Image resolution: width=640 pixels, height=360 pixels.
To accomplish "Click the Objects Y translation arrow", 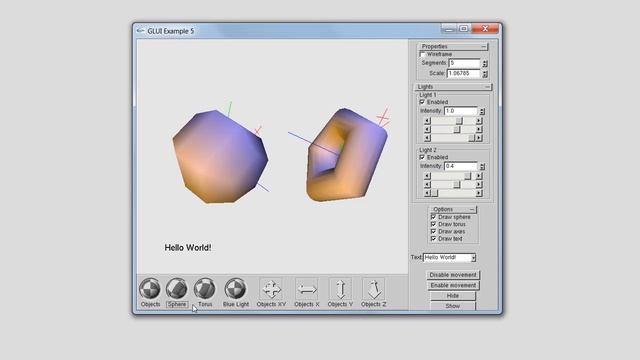I will click(x=340, y=289).
